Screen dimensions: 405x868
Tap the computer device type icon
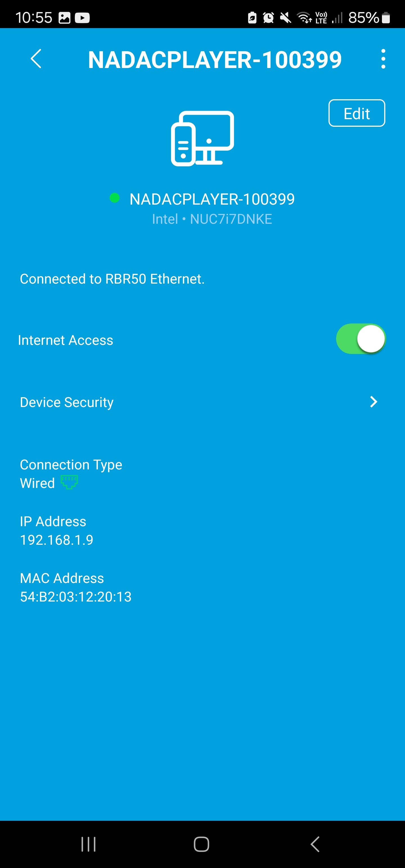click(x=202, y=138)
